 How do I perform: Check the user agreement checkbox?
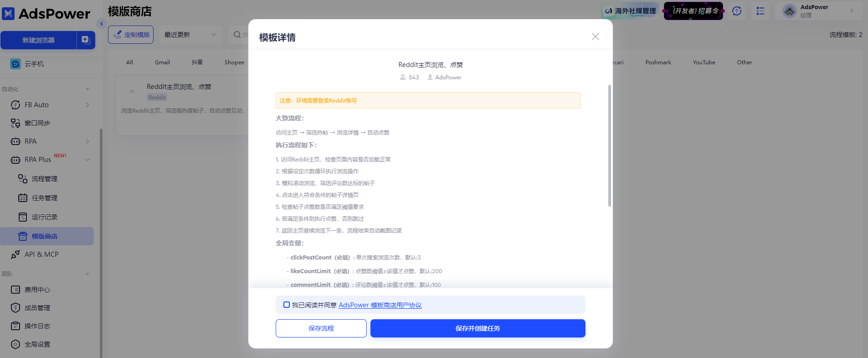click(287, 305)
